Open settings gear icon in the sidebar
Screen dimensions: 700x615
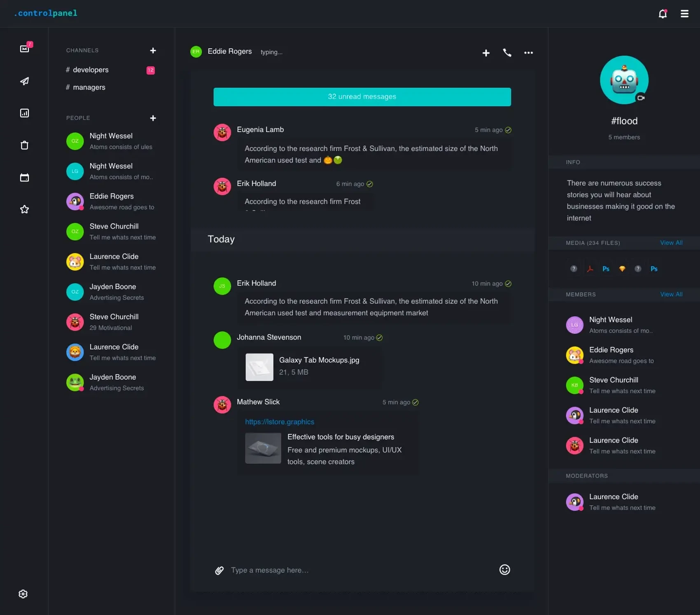pyautogui.click(x=23, y=594)
